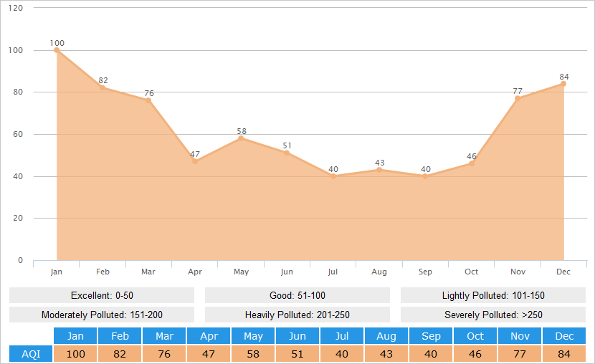Image resolution: width=595 pixels, height=364 pixels.
Task: Click the y-axis label 60
Action: (18, 134)
